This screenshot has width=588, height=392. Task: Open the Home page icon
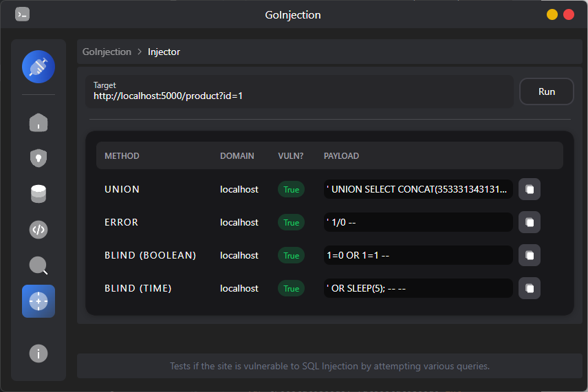coord(39,122)
